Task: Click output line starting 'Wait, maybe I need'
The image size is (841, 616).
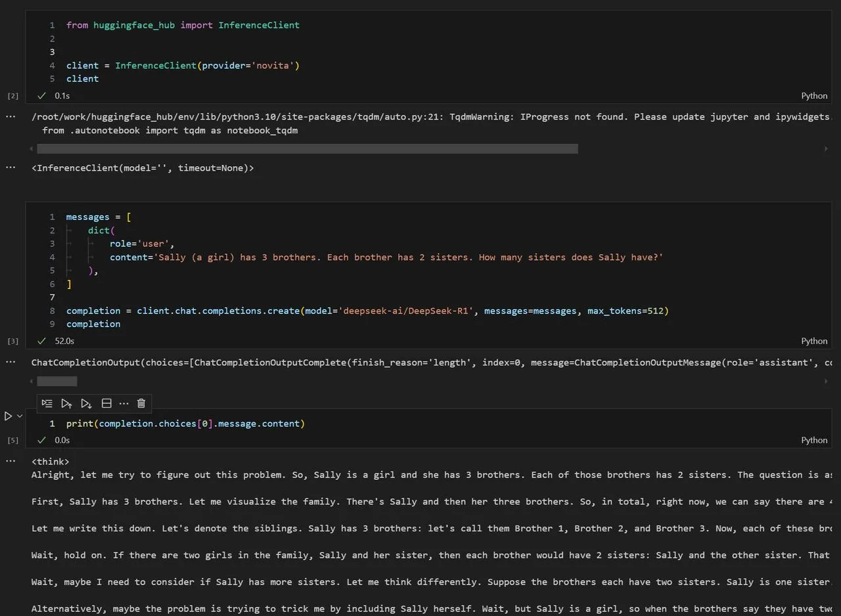Action: coord(432,582)
